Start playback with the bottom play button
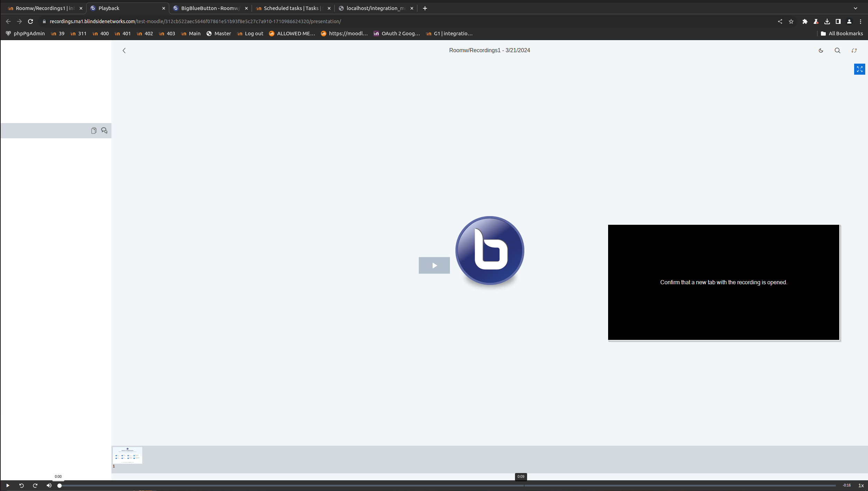This screenshot has height=491, width=868. (8, 485)
